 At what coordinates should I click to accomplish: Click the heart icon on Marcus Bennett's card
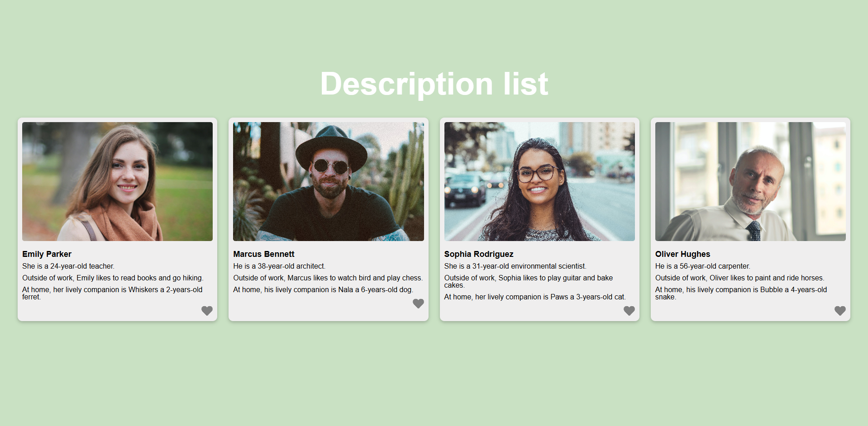pyautogui.click(x=418, y=303)
